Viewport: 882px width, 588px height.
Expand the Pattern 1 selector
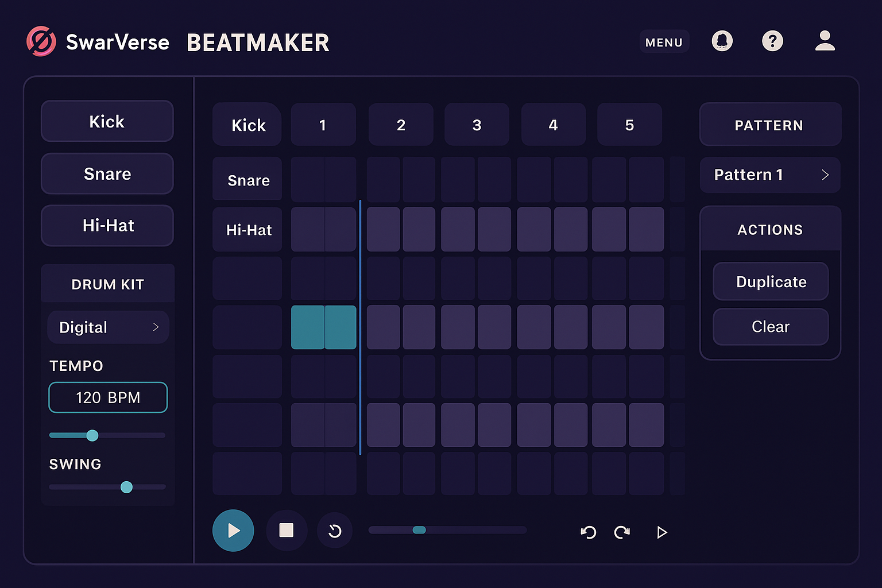(x=769, y=175)
